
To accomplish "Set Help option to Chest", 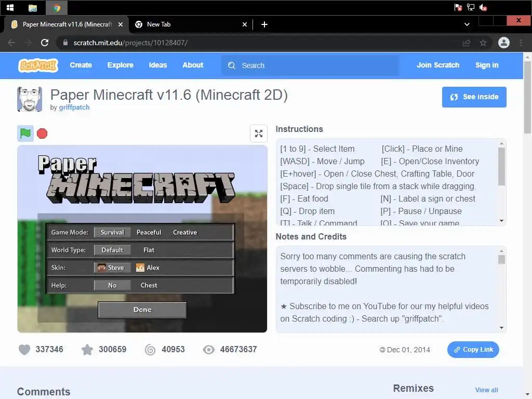I will point(149,285).
